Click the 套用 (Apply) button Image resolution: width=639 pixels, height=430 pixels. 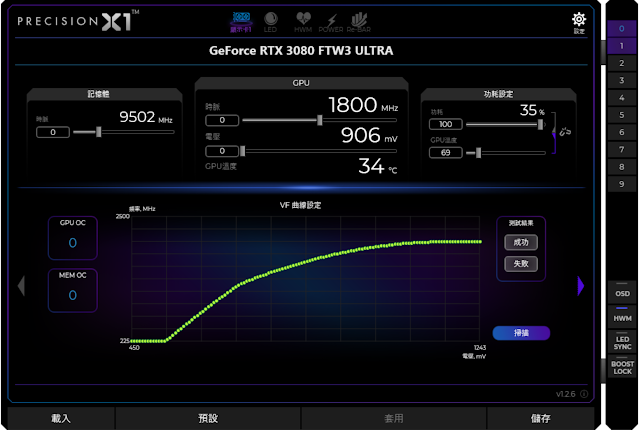pos(394,418)
